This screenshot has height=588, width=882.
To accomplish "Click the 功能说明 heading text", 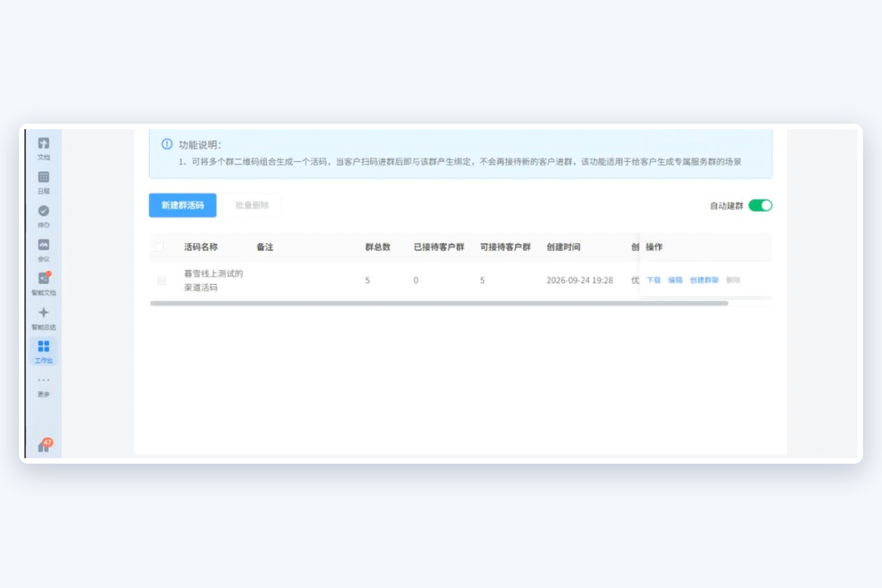I will [200, 145].
